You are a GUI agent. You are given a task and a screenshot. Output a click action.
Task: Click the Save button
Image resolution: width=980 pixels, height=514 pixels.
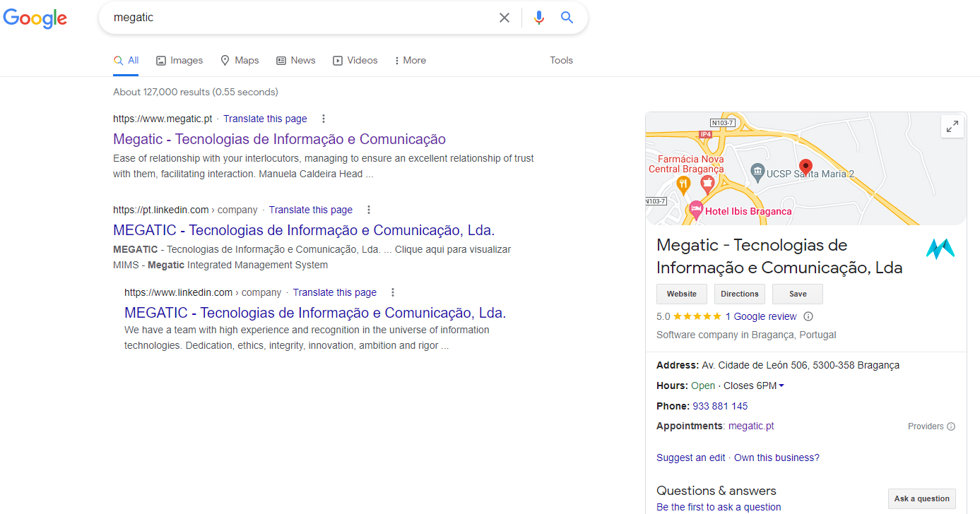tap(798, 294)
